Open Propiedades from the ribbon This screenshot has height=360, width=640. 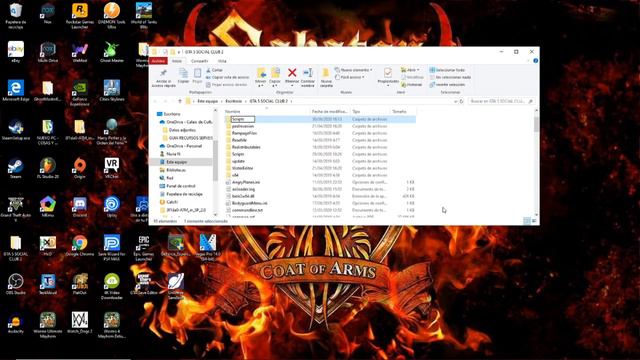pos(388,76)
